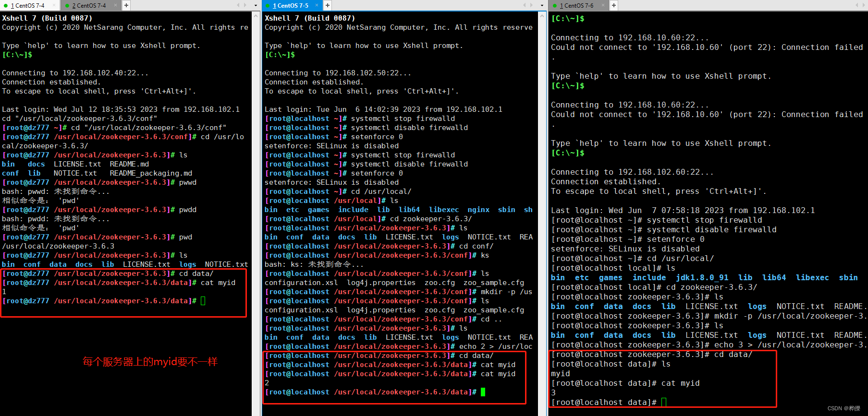Click 'NOTICE.txt' in top CentOS 7-4 listing
This screenshot has height=416, width=868.
click(x=75, y=173)
